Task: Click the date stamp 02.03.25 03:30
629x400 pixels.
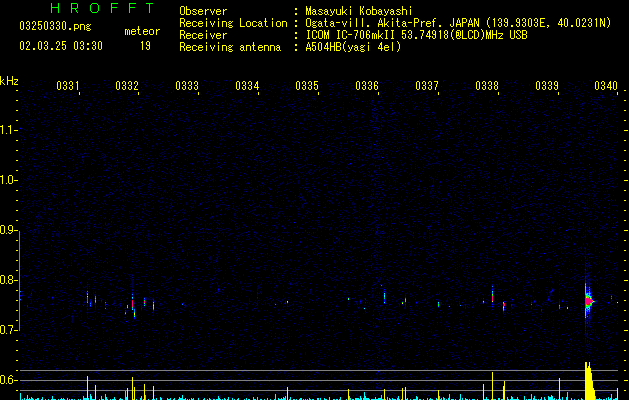Action: coord(61,46)
